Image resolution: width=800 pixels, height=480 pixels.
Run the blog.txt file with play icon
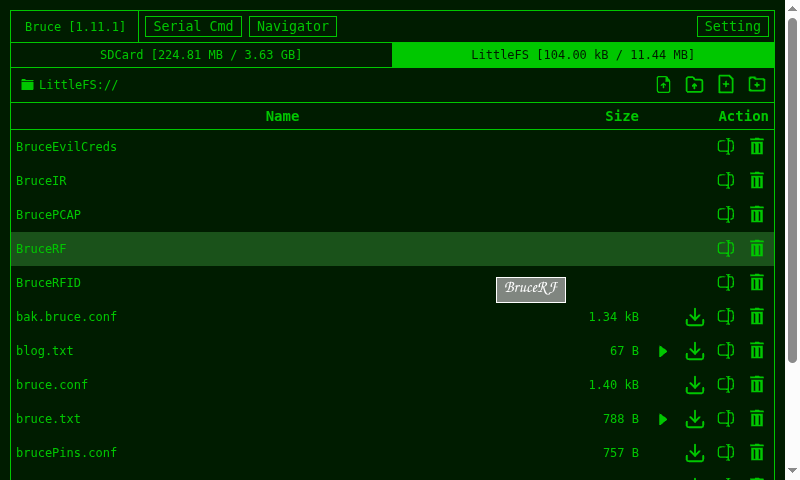point(663,351)
